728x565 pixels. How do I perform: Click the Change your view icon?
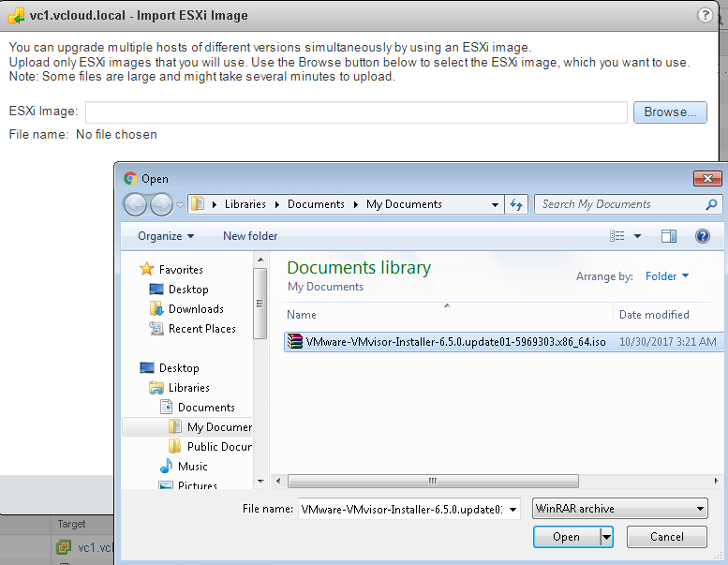tap(617, 236)
